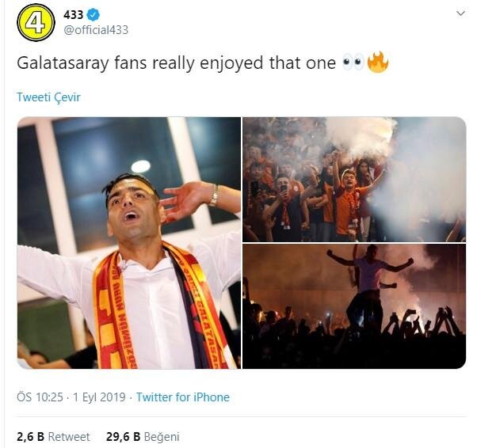
Task: Open the photo of man wearing scarf
Action: point(129,243)
